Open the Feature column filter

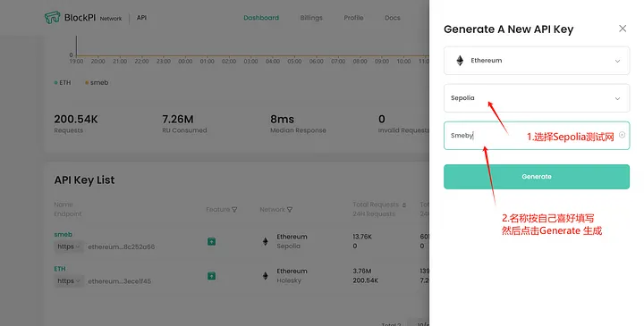(x=234, y=210)
